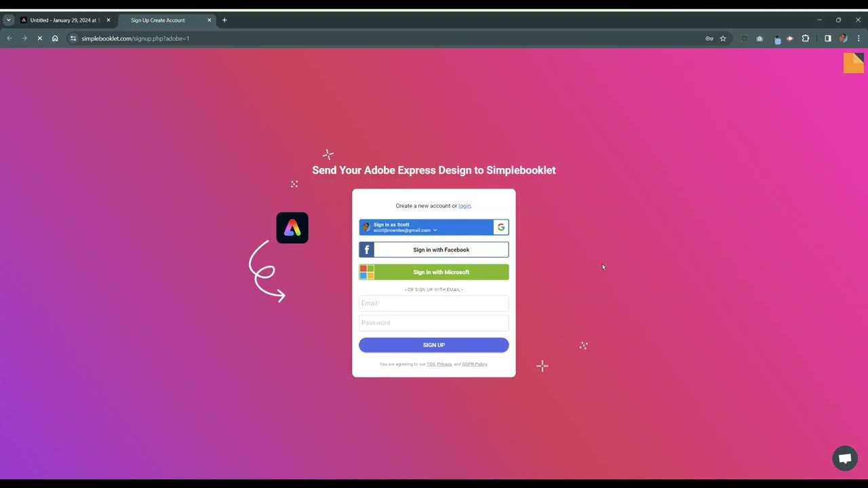Screen dimensions: 868x488
Task: Expand Google account chooser arrow
Action: tap(435, 230)
